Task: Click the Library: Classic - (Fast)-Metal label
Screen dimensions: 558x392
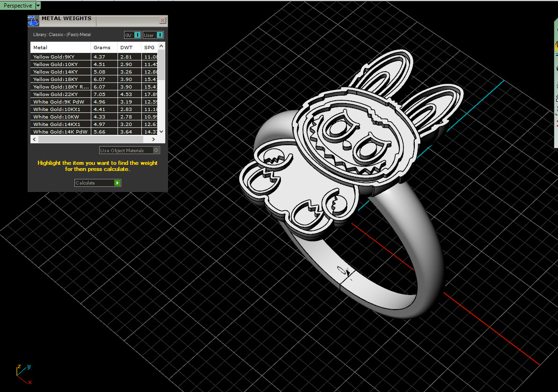Action: [62, 35]
